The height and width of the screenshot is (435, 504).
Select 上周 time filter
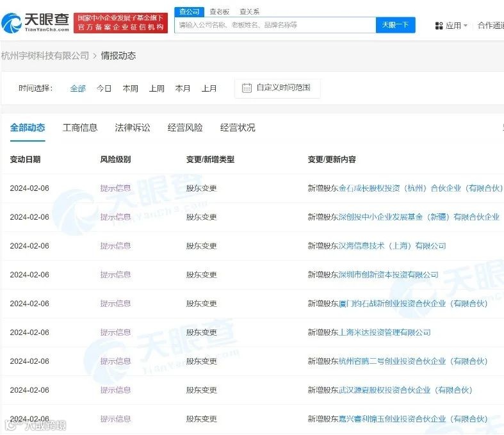[156, 88]
